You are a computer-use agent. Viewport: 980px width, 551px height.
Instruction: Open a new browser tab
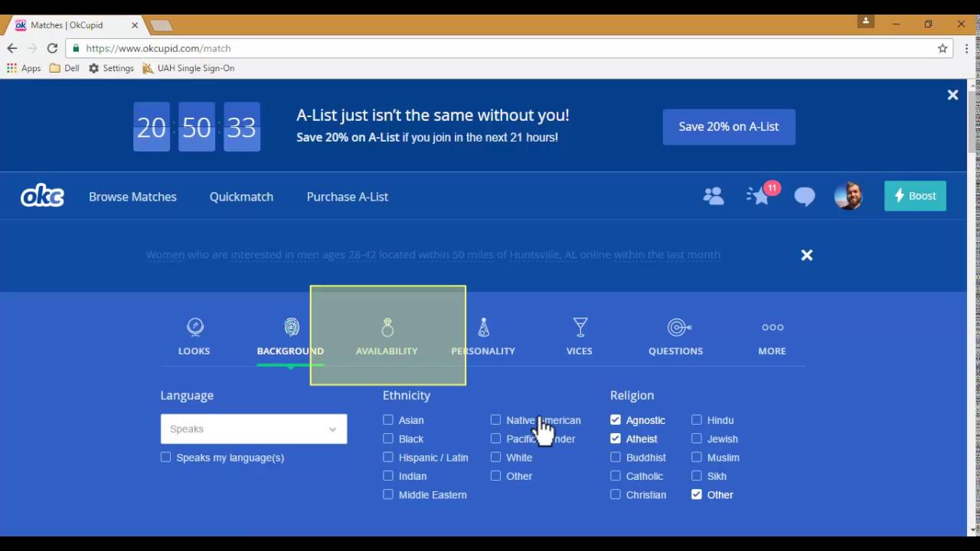click(161, 25)
